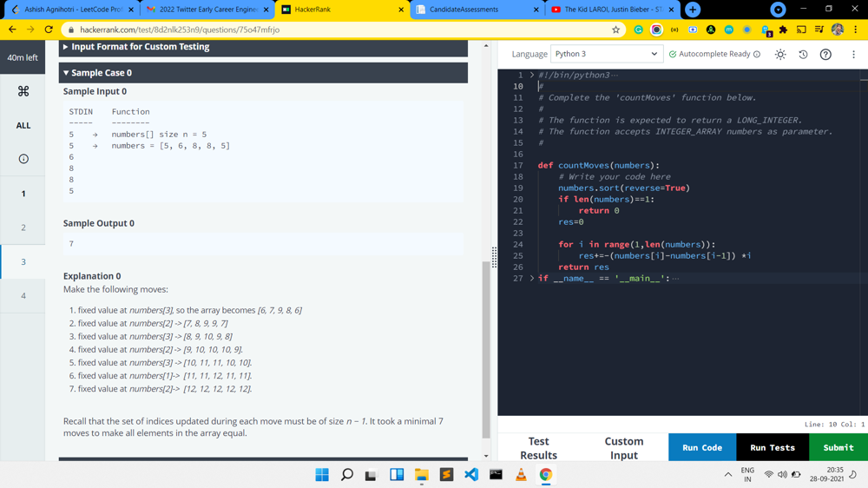Switch to the Test Results tab

(538, 448)
